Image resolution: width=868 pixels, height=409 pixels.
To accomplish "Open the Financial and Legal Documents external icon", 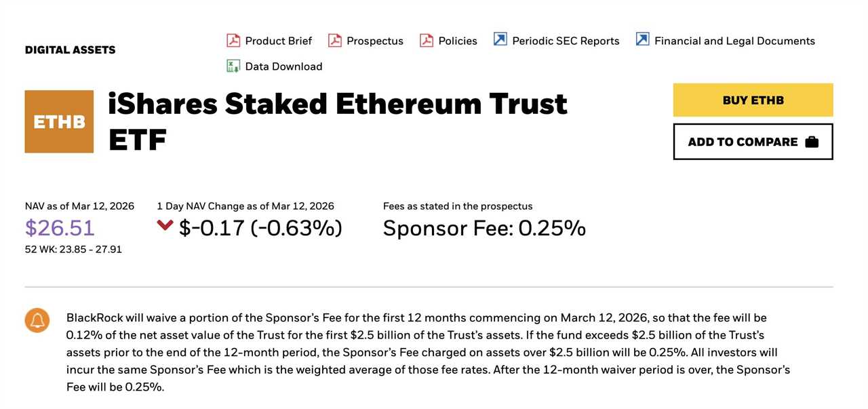I will coord(642,39).
